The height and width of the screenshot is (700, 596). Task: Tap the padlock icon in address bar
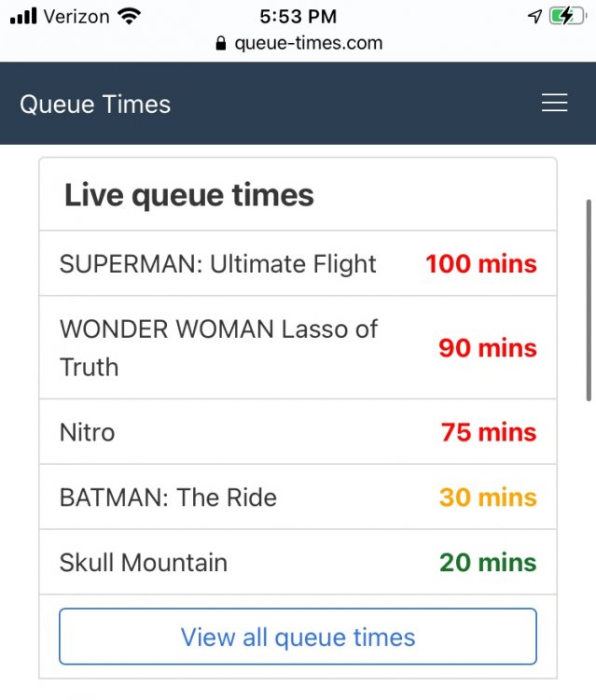(x=220, y=43)
